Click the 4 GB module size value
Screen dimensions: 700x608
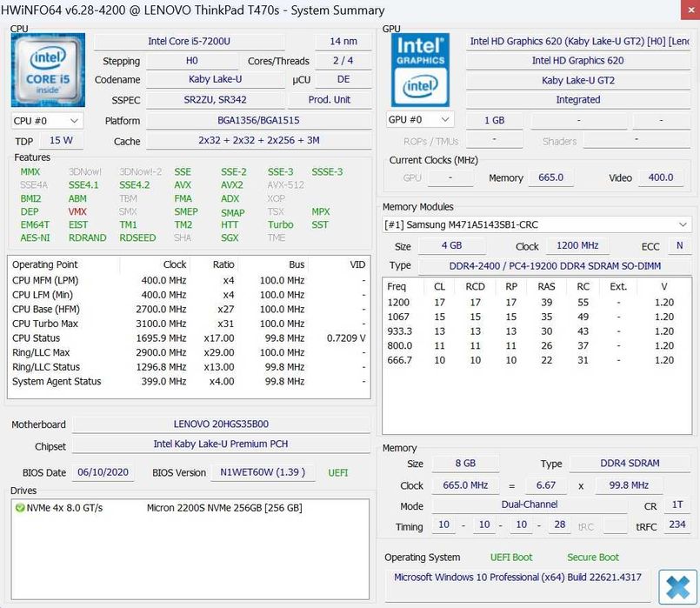pos(451,246)
